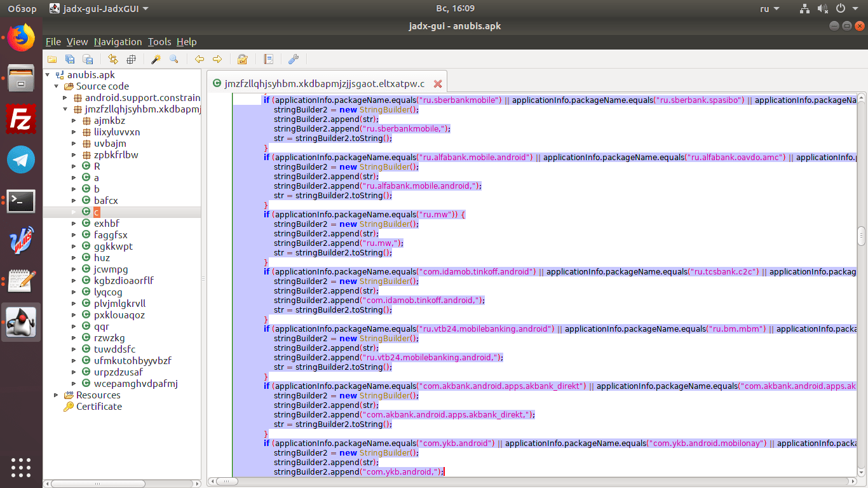868x488 pixels.
Task: Open text search with the wand icon
Action: coord(156,59)
